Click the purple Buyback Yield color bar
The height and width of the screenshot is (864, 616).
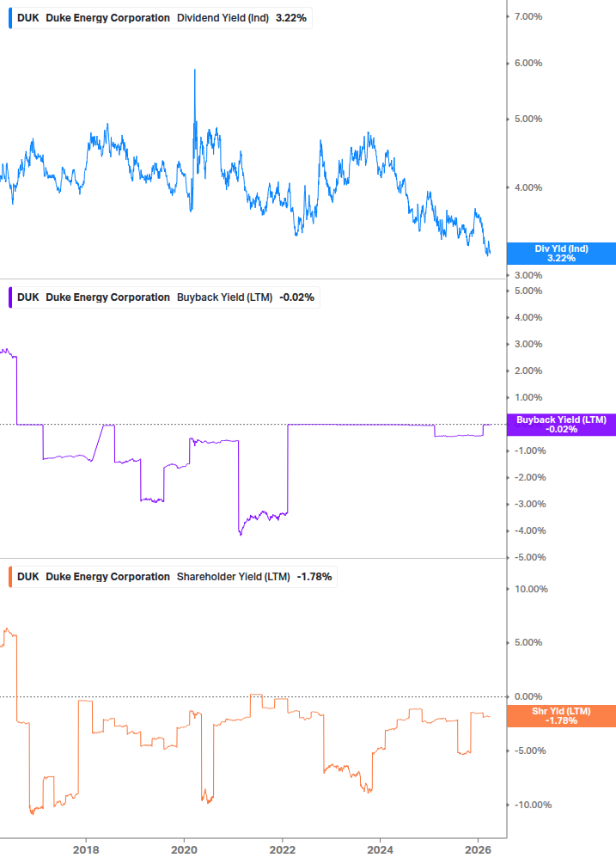[x=10, y=297]
